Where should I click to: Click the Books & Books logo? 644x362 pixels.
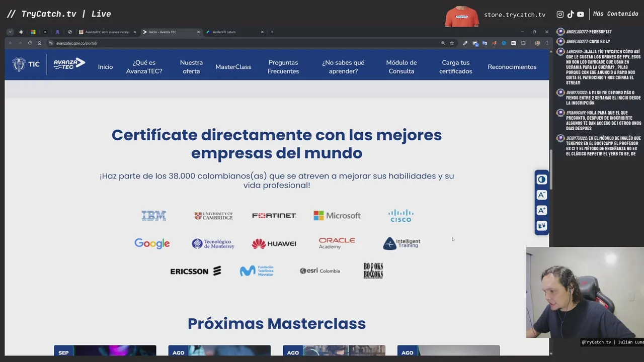(x=373, y=270)
